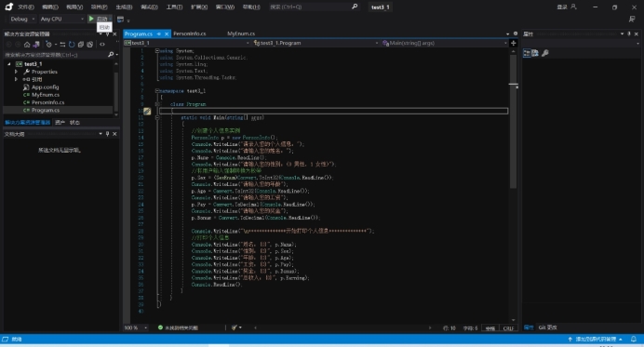The image size is (644, 347).
Task: Close the Solution Explorer panel
Action: click(x=115, y=34)
